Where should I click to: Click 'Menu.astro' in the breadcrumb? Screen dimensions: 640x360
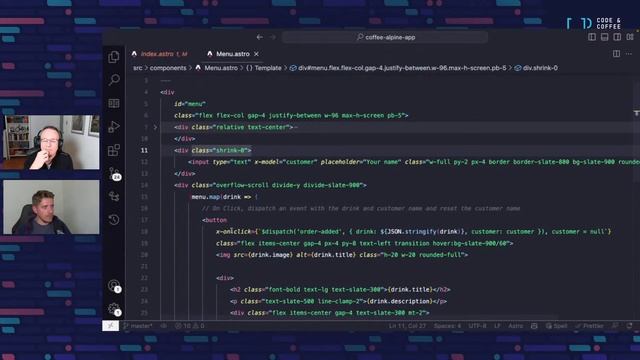221,68
